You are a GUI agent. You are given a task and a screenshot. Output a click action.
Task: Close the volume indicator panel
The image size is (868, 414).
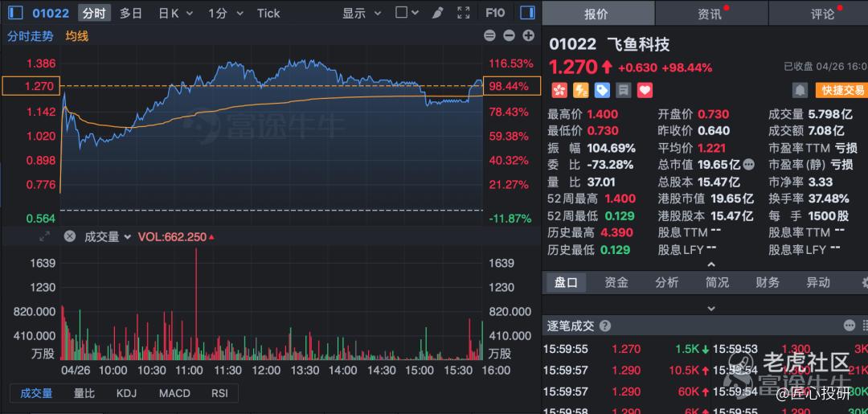click(69, 237)
